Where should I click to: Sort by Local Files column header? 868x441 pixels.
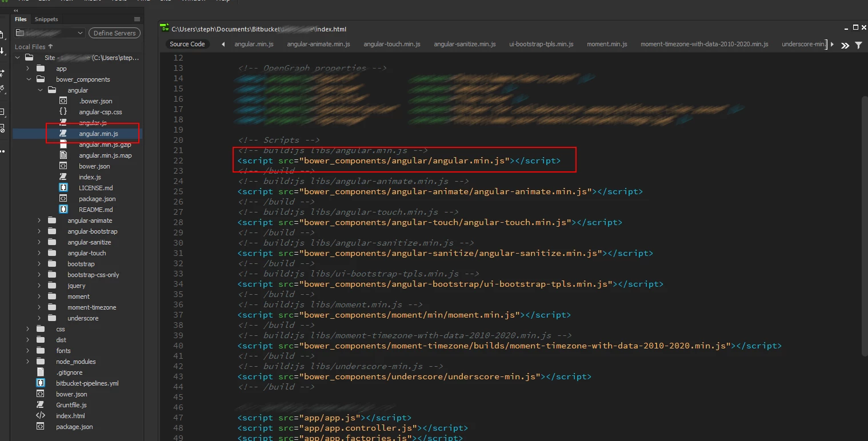pos(34,47)
